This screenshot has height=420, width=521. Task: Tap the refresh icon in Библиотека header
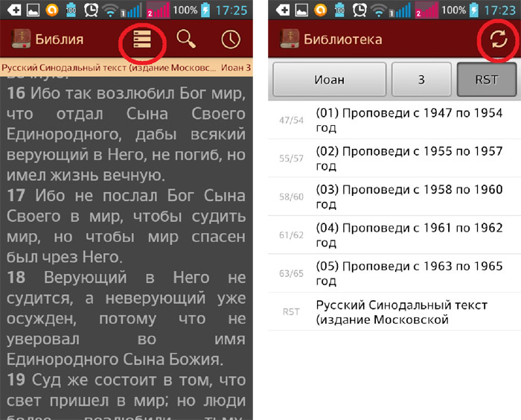point(498,39)
